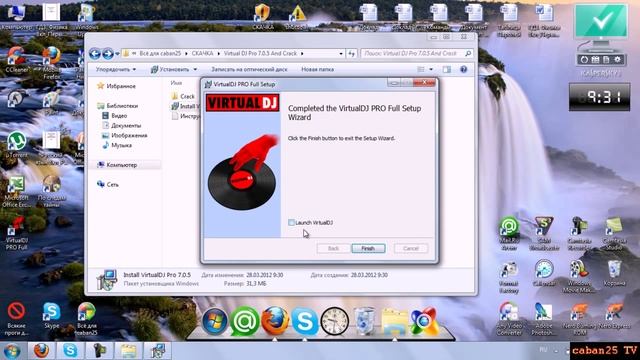The image size is (640, 360).
Task: Select Библиотеки in navigation pane
Action: coord(118,106)
